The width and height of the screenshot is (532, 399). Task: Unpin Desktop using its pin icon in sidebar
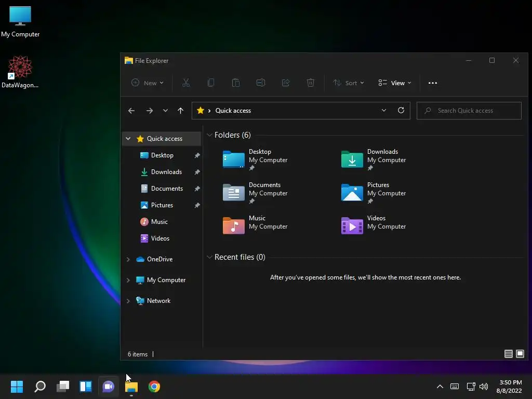(197, 155)
